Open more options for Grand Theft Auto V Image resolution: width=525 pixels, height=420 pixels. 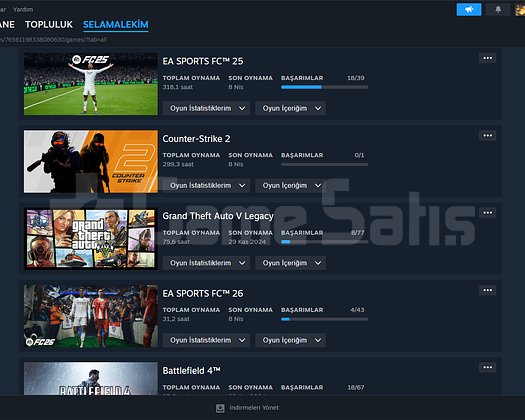[488, 213]
